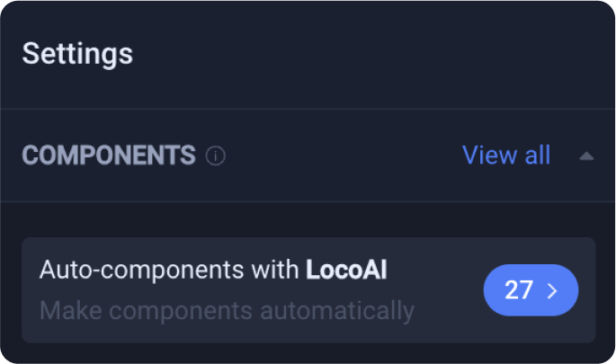Hide the components list using the up caret

586,156
